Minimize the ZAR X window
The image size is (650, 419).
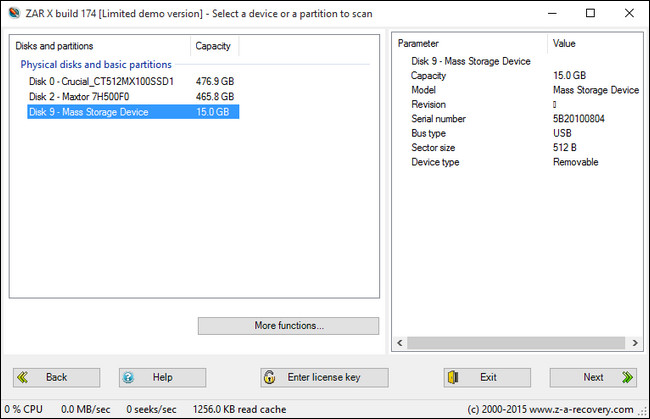coord(552,13)
